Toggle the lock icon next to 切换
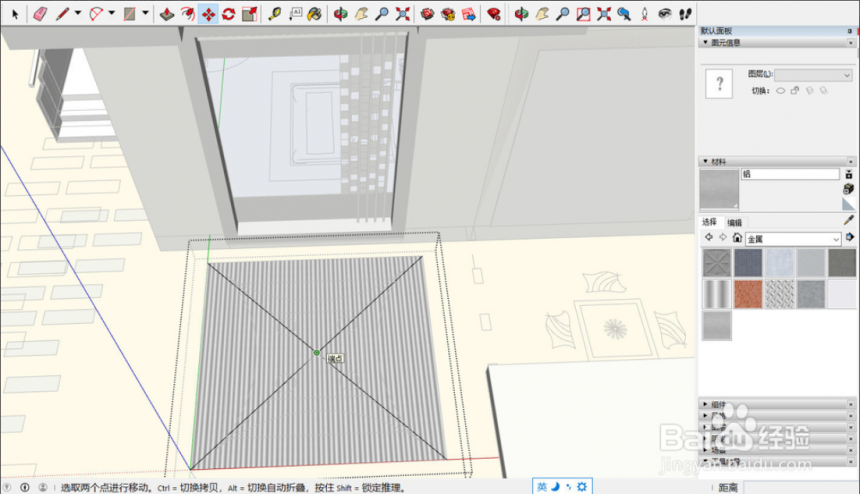The image size is (860, 494). point(795,90)
